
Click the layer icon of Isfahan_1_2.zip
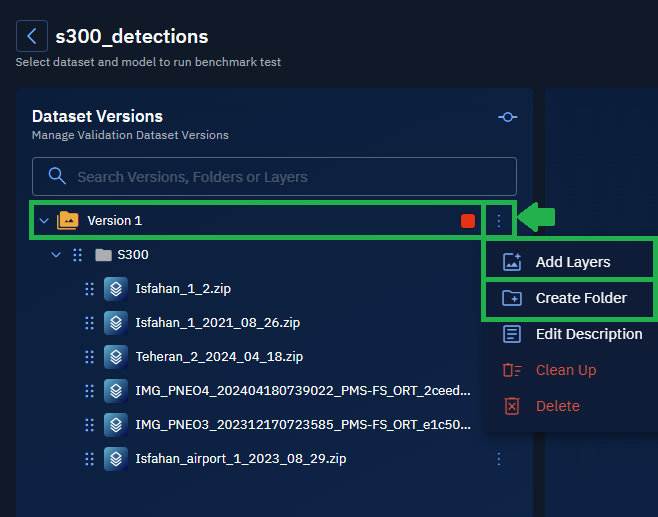(115, 289)
